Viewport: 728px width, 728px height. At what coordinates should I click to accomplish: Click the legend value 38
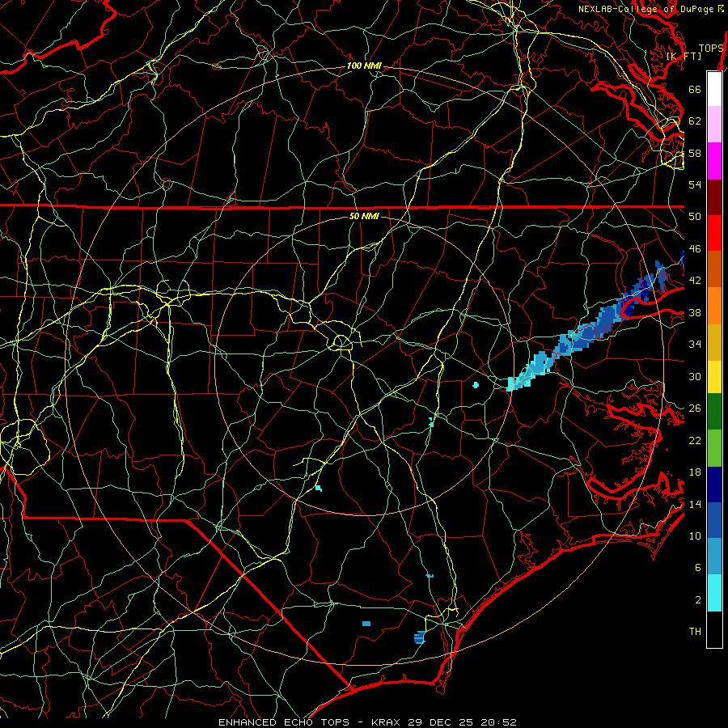[695, 312]
